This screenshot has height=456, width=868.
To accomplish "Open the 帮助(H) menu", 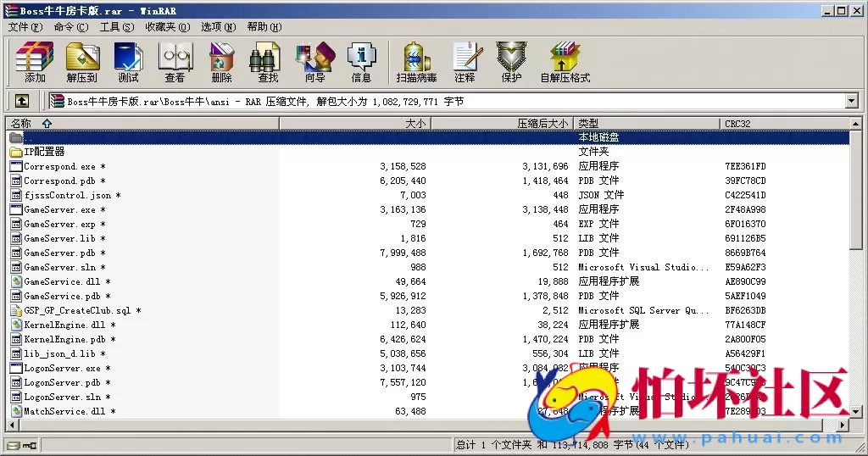I will 264,27.
